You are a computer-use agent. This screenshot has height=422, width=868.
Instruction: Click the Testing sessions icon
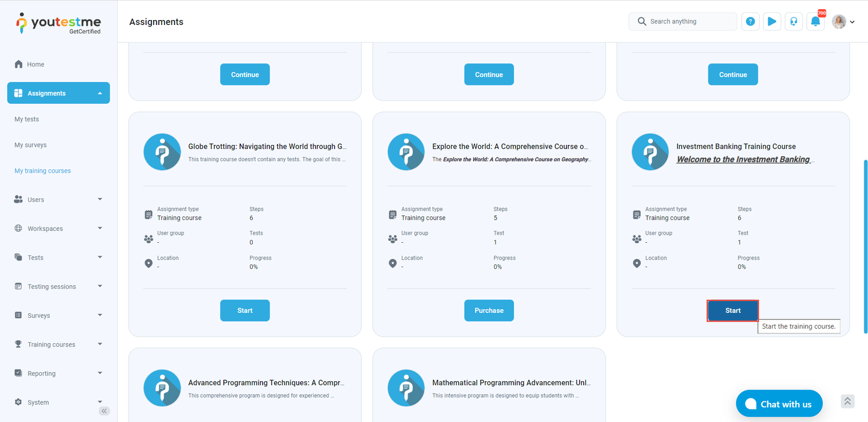click(x=18, y=286)
